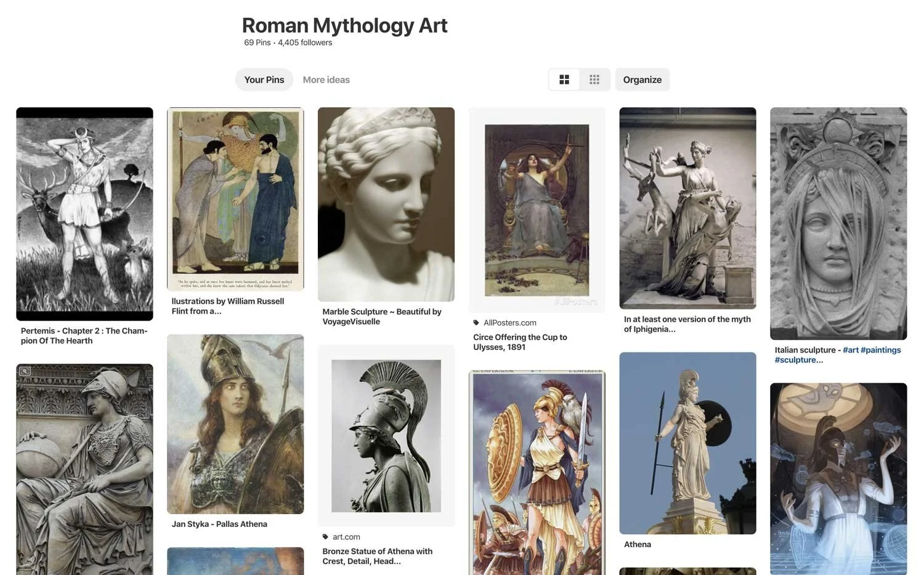Screen dimensions: 924x575
Task: Click the 'In at least one version' caption
Action: (687, 324)
